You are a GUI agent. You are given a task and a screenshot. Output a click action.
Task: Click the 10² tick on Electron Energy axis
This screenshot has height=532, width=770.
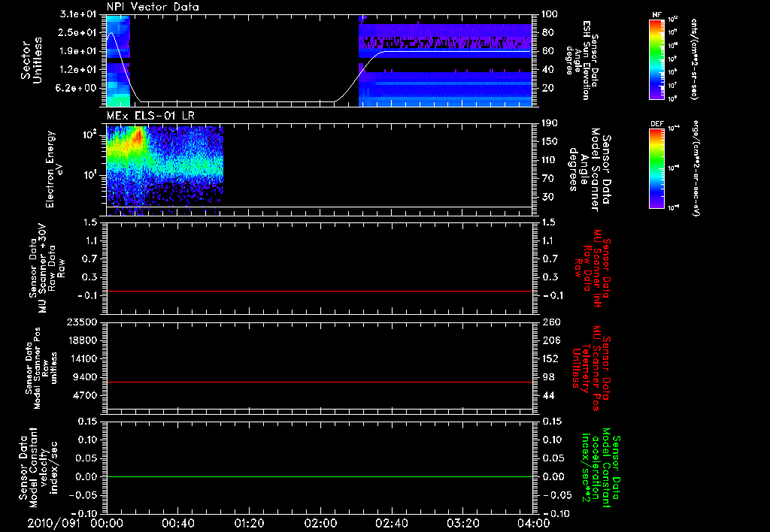point(89,134)
